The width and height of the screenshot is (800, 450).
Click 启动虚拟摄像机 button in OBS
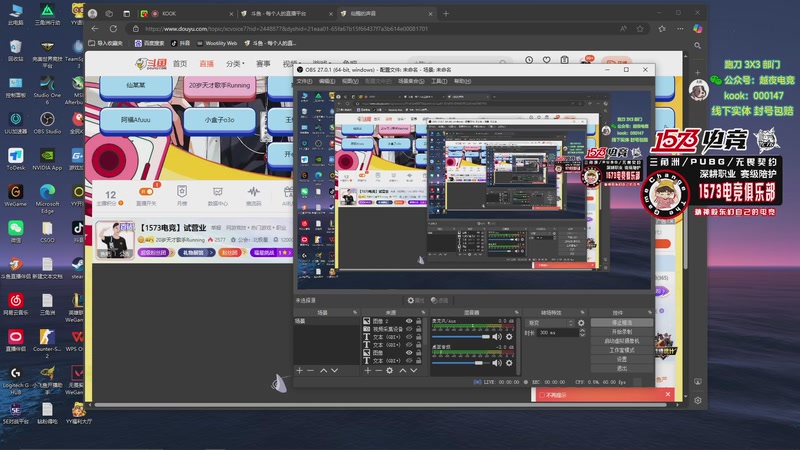(621, 341)
